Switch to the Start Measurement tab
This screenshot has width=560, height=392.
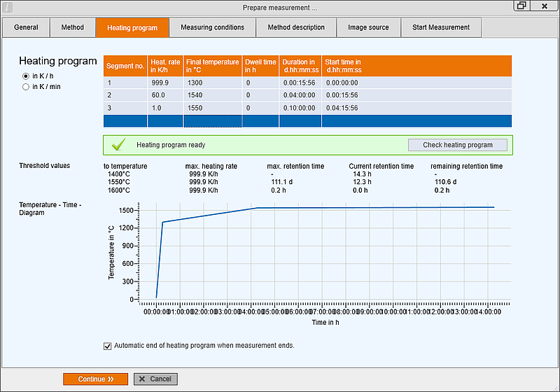point(441,27)
